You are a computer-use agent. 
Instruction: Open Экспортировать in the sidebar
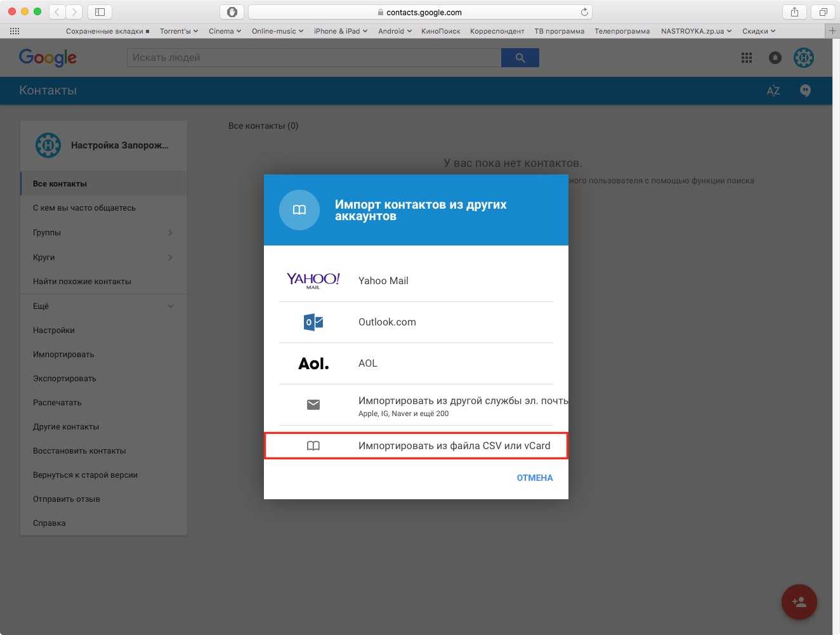[65, 379]
